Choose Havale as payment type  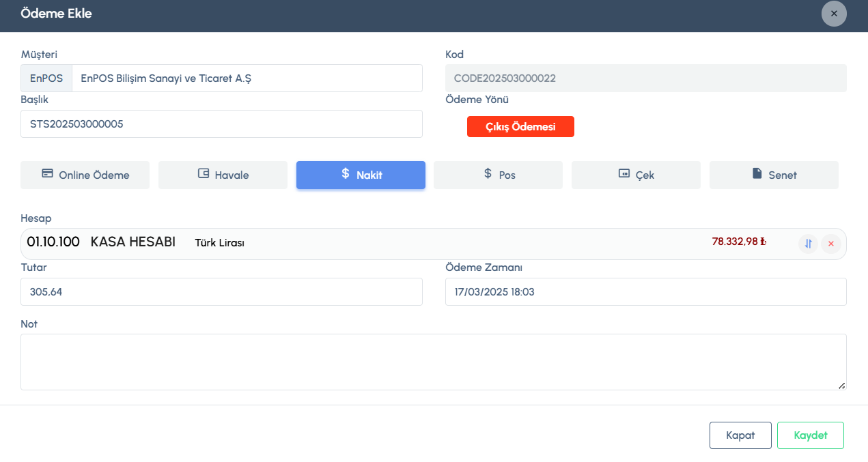point(223,175)
